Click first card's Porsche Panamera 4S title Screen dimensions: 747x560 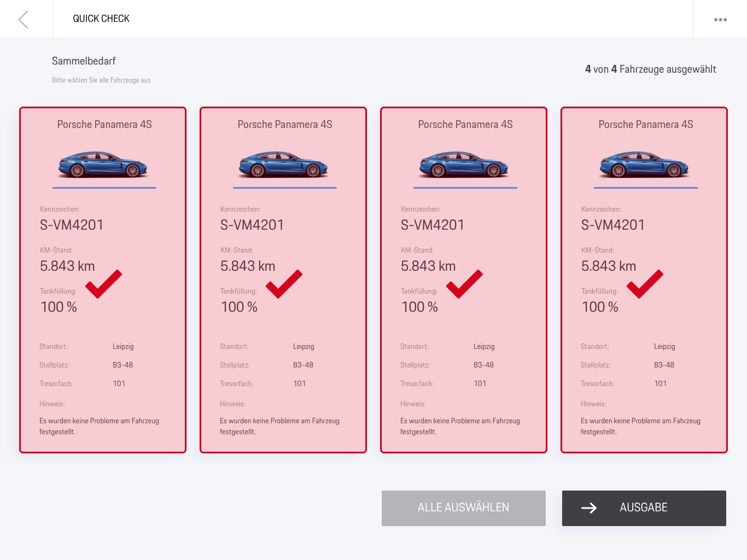point(104,125)
